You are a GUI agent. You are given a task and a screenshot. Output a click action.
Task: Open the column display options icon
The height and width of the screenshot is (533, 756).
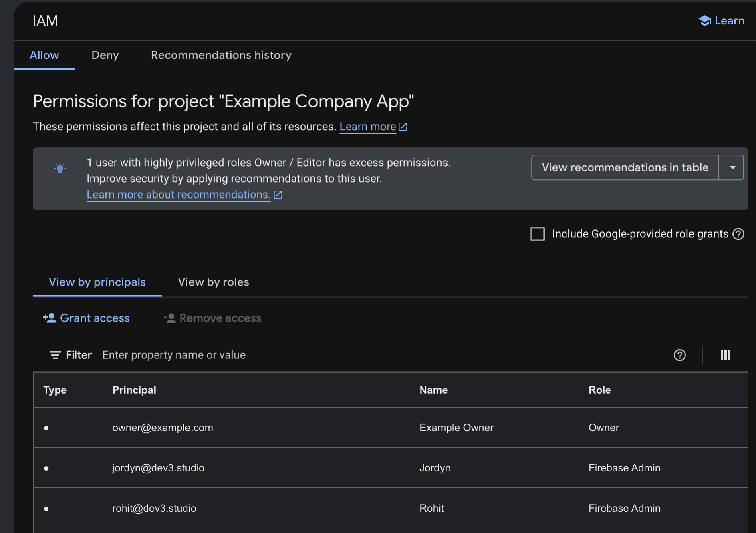coord(726,355)
